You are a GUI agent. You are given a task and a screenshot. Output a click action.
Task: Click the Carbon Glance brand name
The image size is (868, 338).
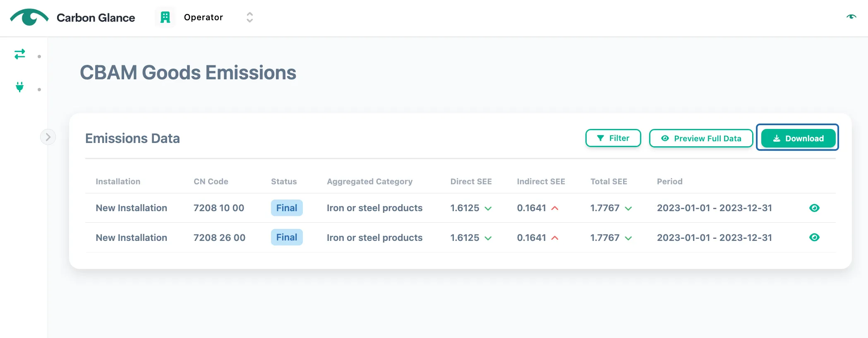coord(96,18)
